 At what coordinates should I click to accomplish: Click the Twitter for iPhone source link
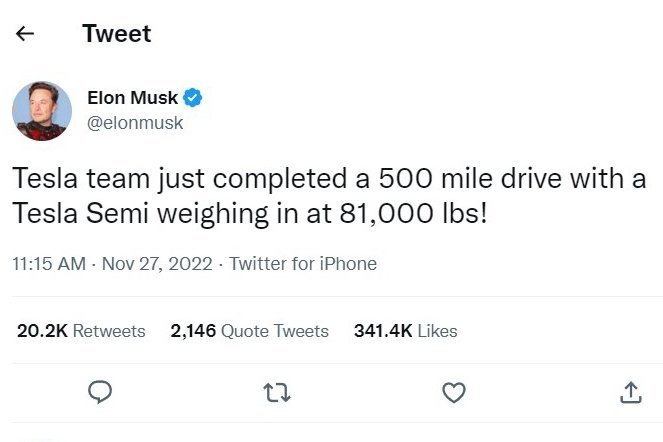click(303, 264)
